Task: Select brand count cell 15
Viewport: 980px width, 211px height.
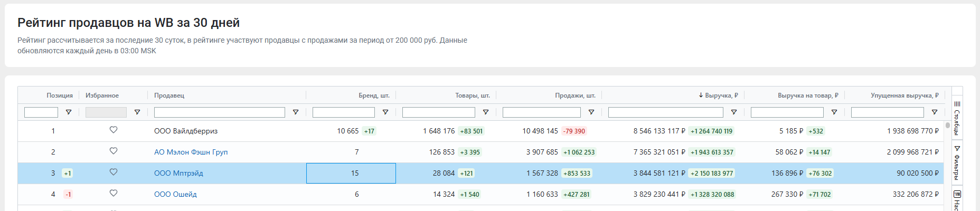Action: tap(351, 173)
